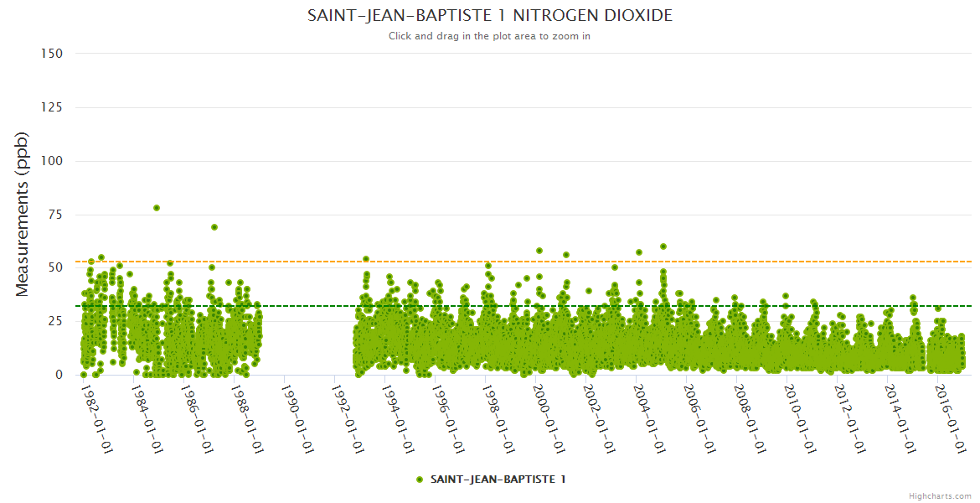The width and height of the screenshot is (980, 503).
Task: Select the 69 ppb outlier point near 1987
Action: (214, 227)
